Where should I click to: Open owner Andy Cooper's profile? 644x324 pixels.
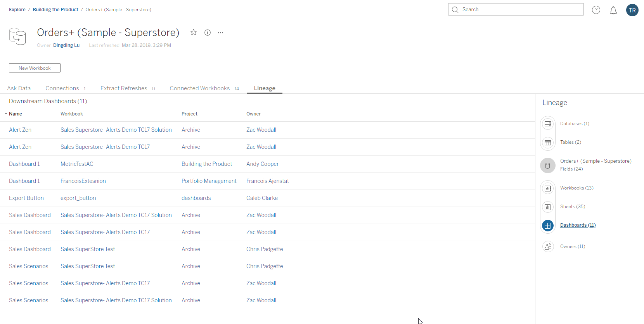tap(263, 164)
